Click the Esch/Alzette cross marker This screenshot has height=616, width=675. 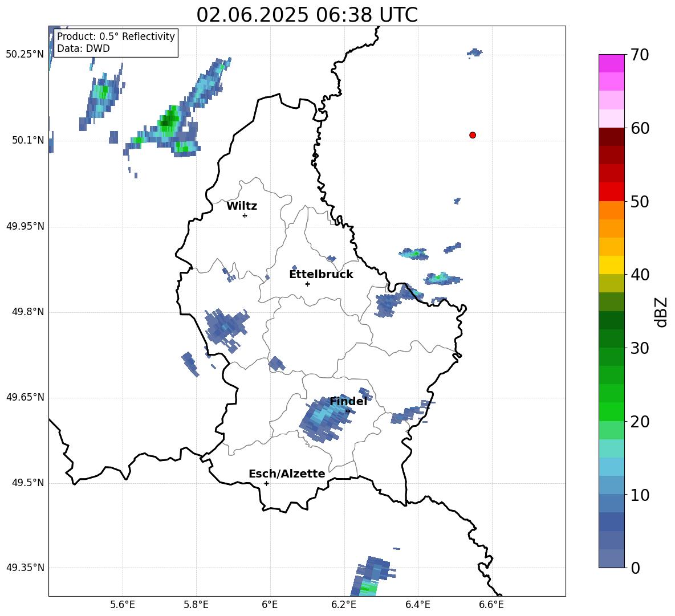click(266, 483)
